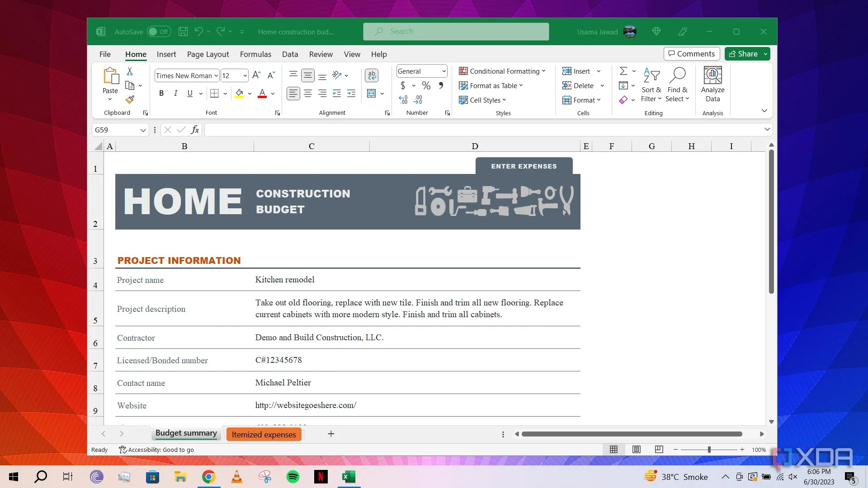Screen dimensions: 868x488
Task: Apply Bold formatting from the Font group
Action: tap(161, 93)
